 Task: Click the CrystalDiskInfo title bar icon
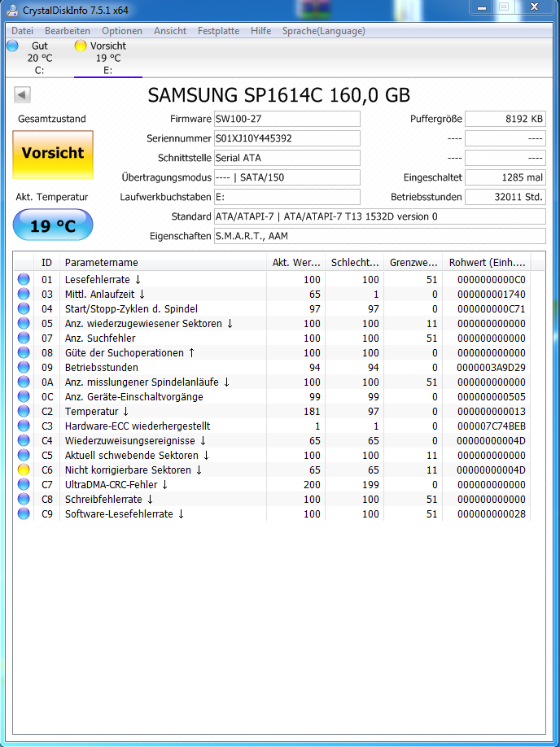(x=12, y=10)
